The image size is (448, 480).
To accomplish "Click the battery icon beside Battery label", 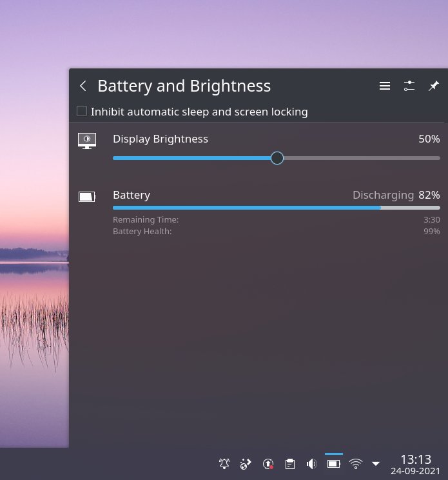I will click(87, 197).
